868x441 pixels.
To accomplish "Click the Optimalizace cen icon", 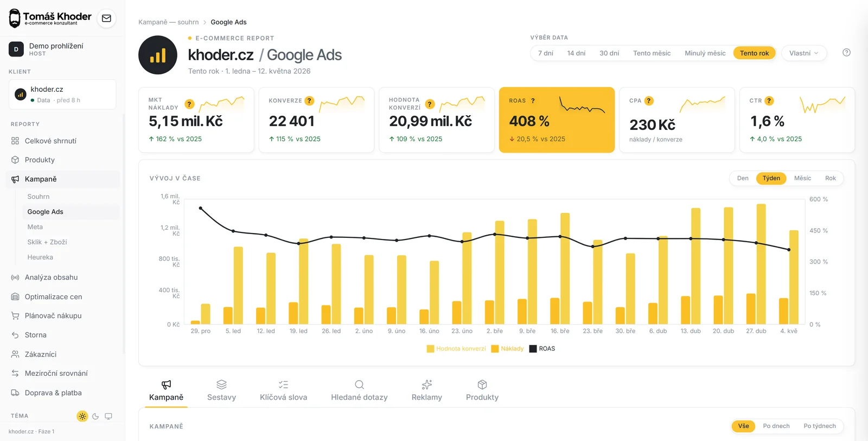I will coord(15,297).
